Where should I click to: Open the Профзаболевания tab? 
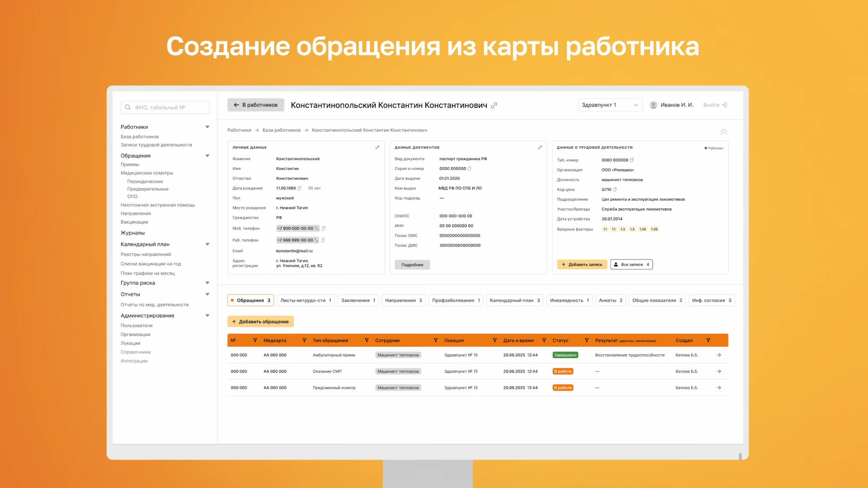456,300
